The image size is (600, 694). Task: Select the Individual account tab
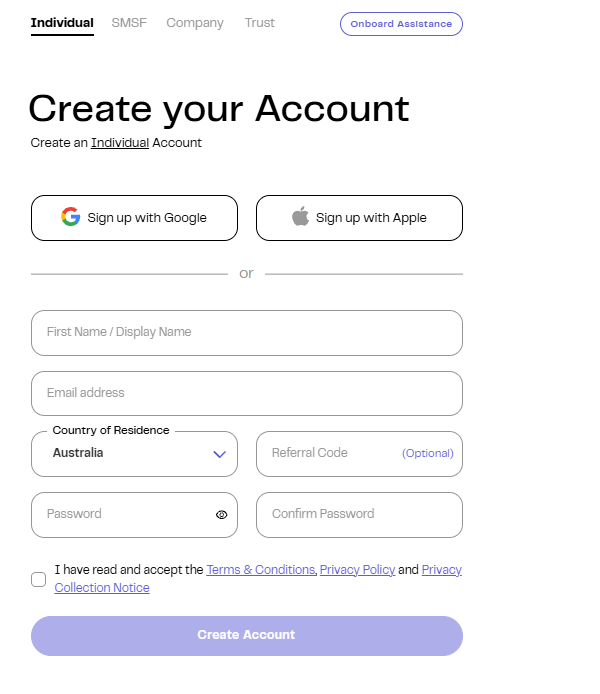click(x=62, y=23)
